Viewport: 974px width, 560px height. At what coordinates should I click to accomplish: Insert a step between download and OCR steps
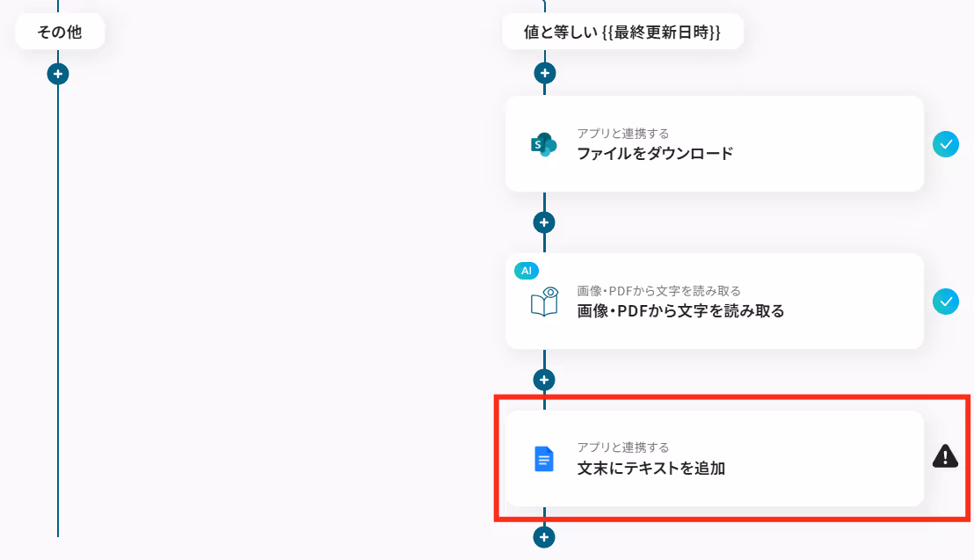[544, 222]
